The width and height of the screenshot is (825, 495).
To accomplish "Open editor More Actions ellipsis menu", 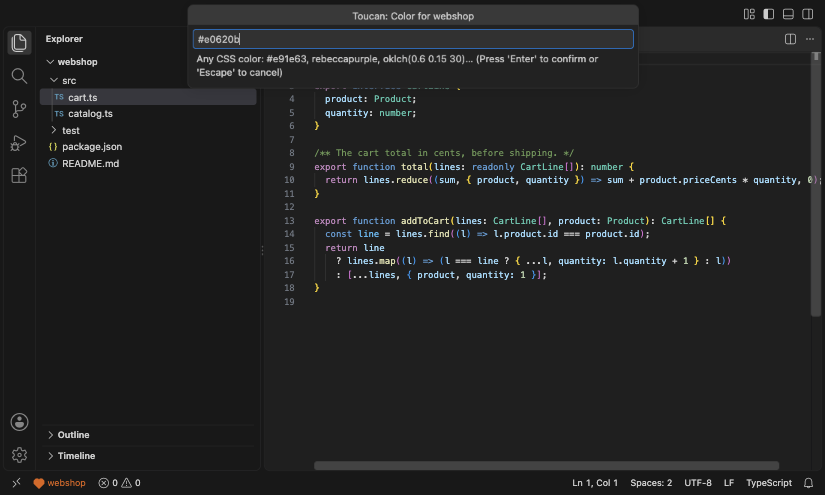I will [x=810, y=39].
